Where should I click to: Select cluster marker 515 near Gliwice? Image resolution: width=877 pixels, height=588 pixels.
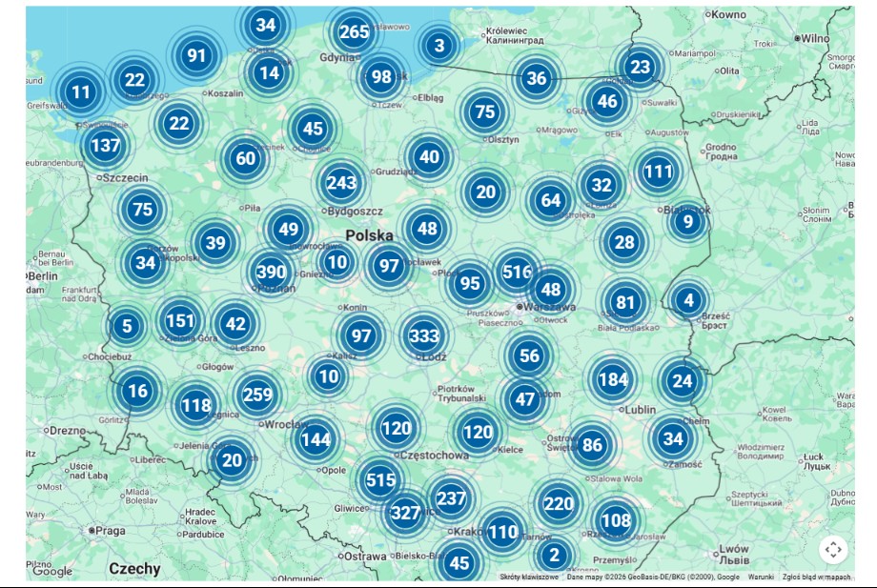click(x=380, y=480)
